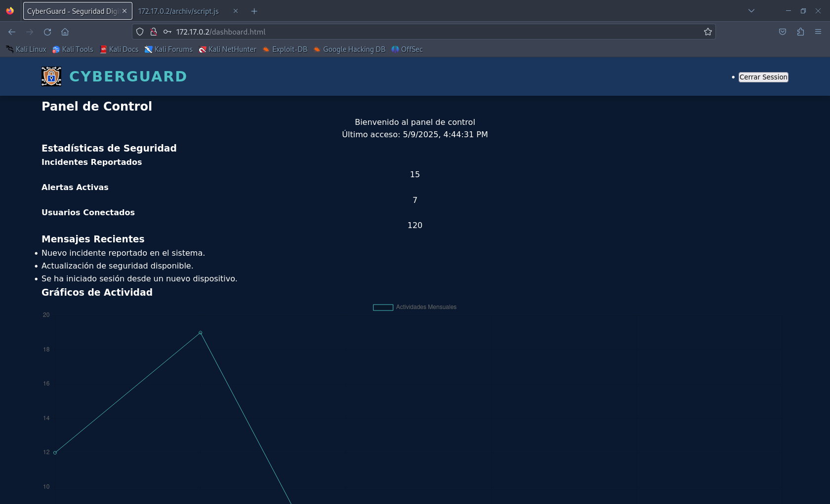Go to the browser home page icon

coord(65,32)
